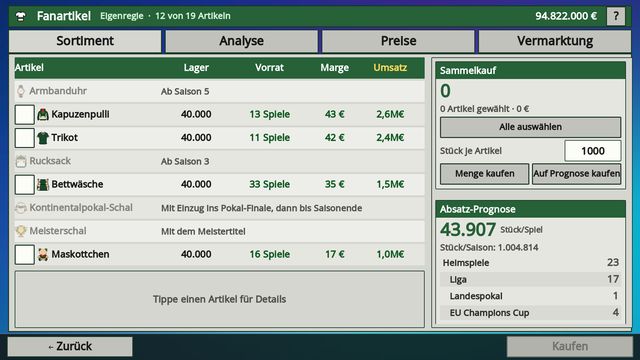Click the Landespokal forecast row
640x360 pixels.
(x=530, y=296)
